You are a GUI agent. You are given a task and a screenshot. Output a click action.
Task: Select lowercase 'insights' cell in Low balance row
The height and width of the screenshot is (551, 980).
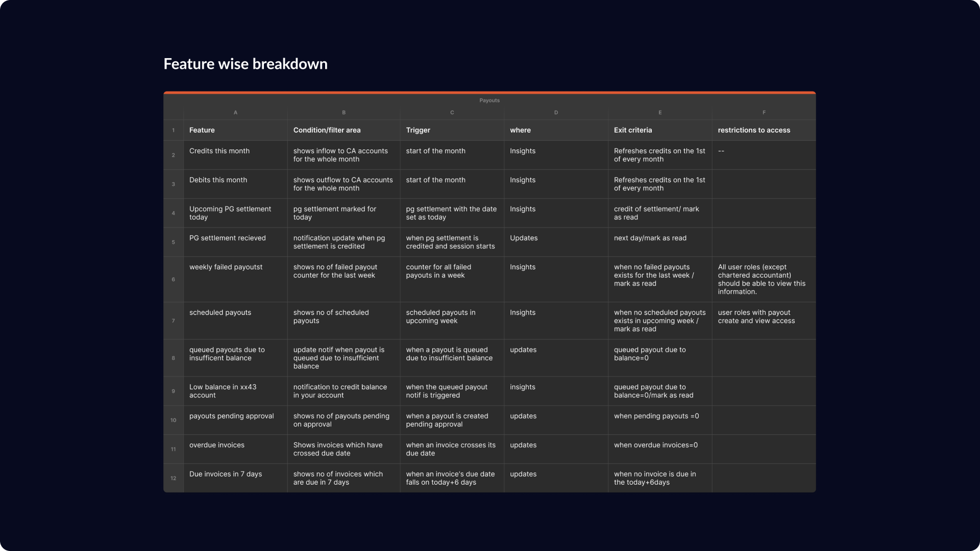click(x=556, y=391)
